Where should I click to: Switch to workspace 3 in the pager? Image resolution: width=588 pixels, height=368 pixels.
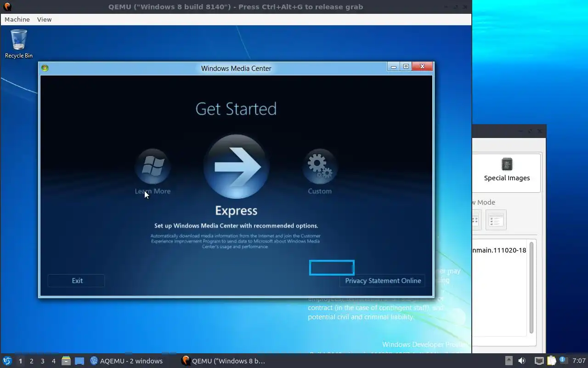click(42, 361)
